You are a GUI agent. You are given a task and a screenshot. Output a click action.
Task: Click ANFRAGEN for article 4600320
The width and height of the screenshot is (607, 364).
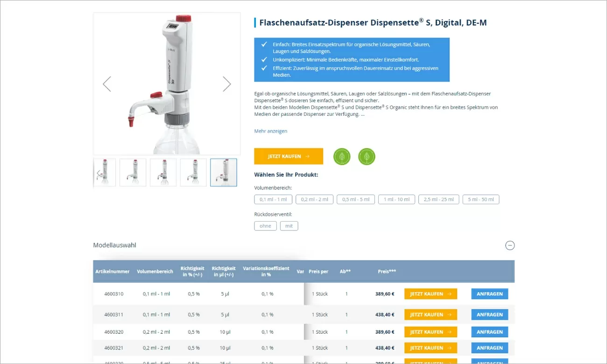(x=489, y=332)
